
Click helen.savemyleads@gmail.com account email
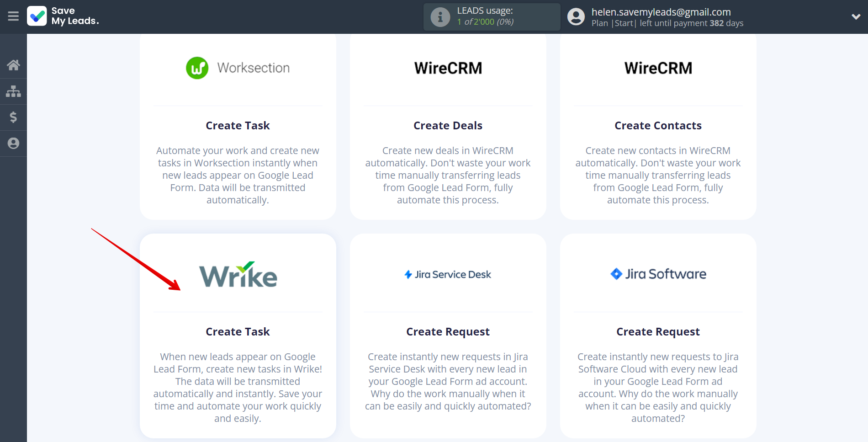pyautogui.click(x=661, y=12)
